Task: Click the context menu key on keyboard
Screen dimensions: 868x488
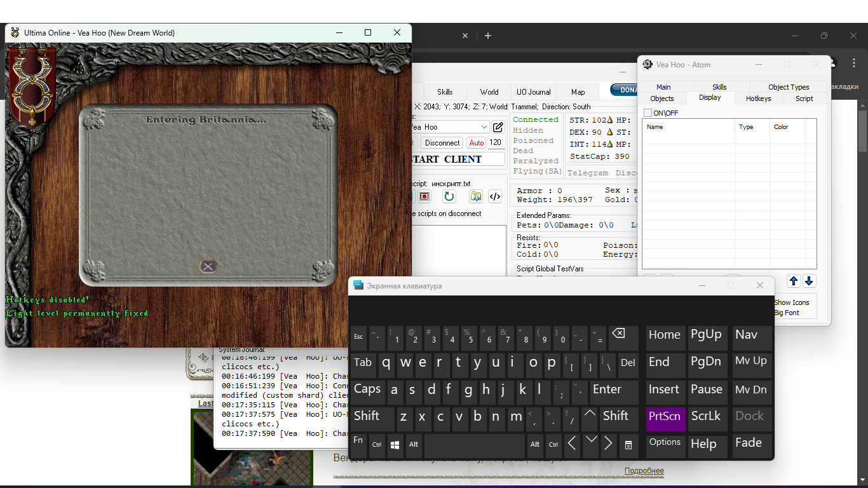Action: 628,445
